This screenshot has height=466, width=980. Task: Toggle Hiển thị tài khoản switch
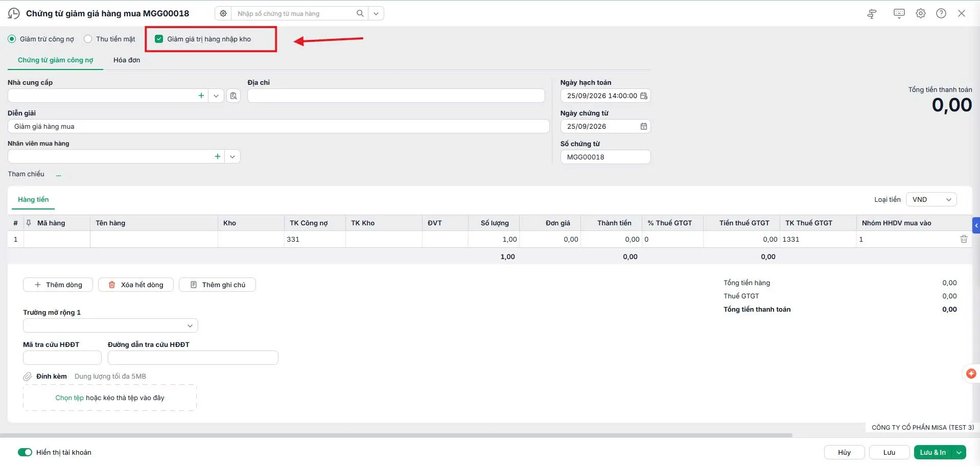(25, 452)
